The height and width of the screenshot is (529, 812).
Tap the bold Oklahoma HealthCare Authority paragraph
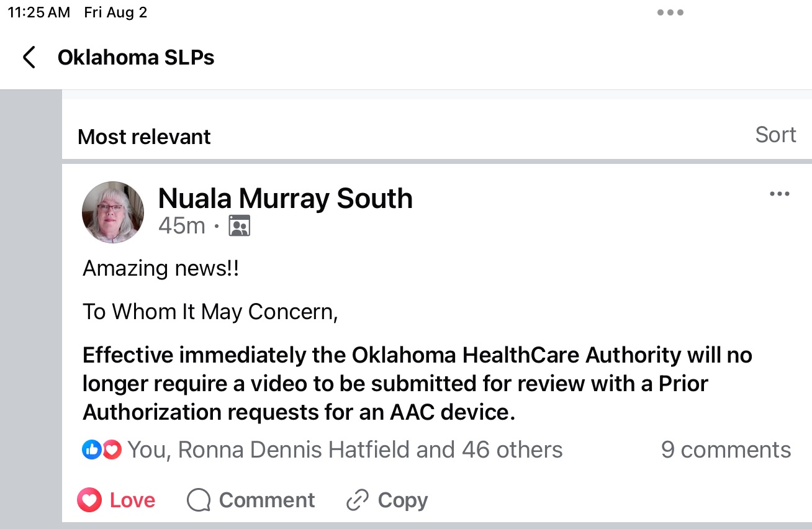417,384
